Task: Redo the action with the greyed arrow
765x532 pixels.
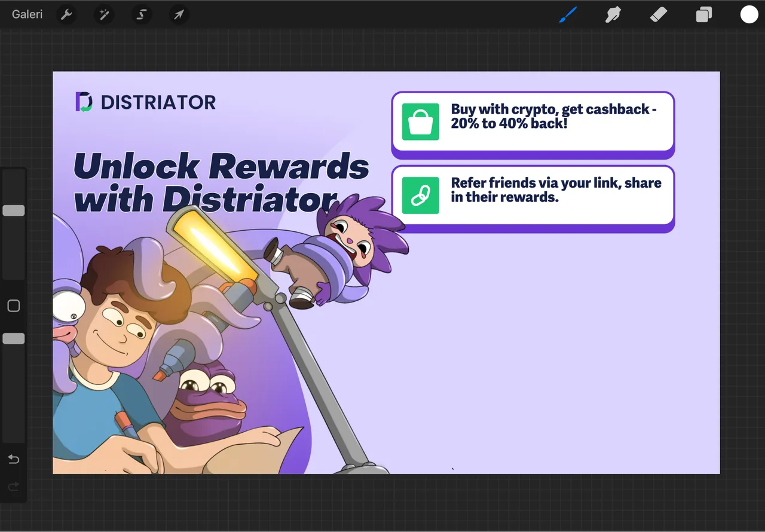Action: [x=14, y=487]
